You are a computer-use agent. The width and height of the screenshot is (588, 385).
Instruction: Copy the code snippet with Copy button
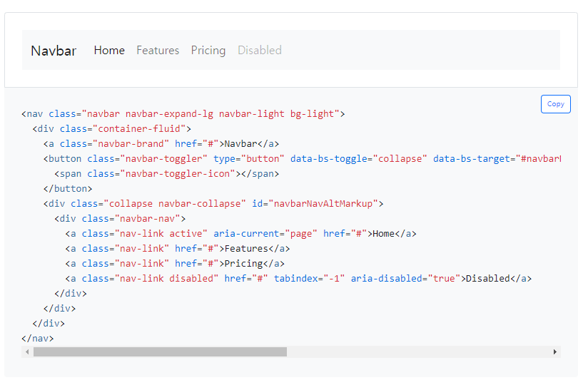click(555, 104)
